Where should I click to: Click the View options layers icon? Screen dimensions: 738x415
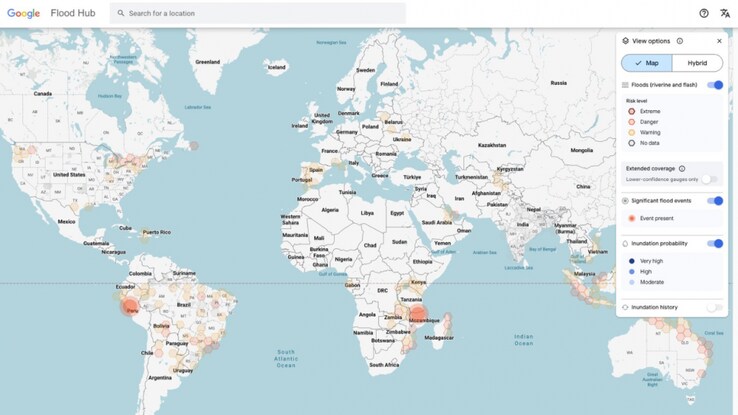[626, 41]
